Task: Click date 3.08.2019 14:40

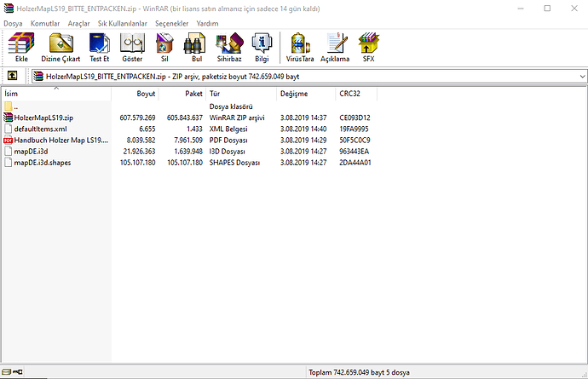Action: (x=303, y=129)
